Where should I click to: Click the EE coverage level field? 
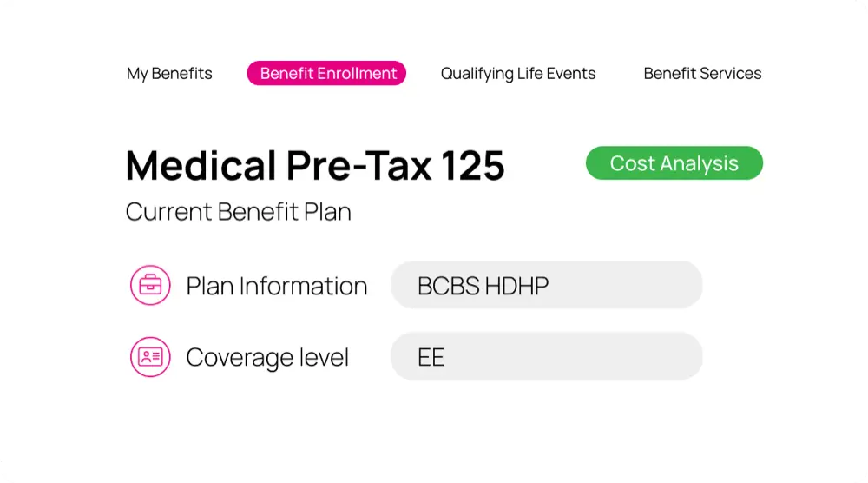coord(546,357)
